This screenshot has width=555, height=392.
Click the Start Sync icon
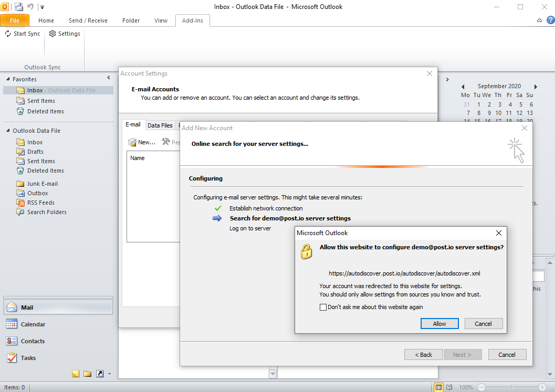point(8,34)
